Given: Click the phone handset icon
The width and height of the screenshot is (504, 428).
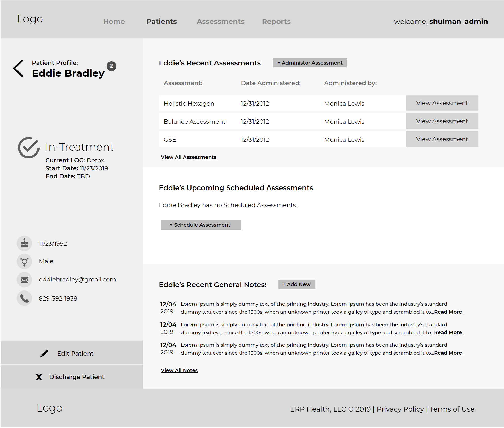Looking at the screenshot, I should (x=24, y=298).
